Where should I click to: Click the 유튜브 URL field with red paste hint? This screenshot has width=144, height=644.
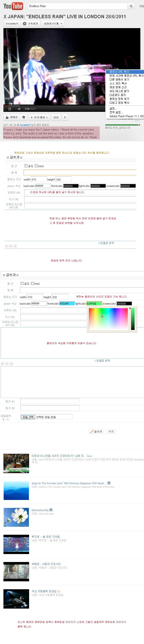(x=80, y=193)
